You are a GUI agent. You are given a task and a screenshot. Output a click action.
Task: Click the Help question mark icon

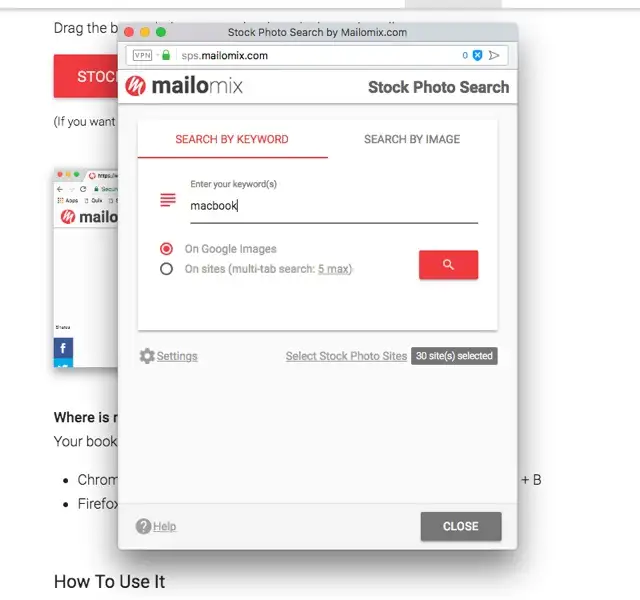pos(143,526)
